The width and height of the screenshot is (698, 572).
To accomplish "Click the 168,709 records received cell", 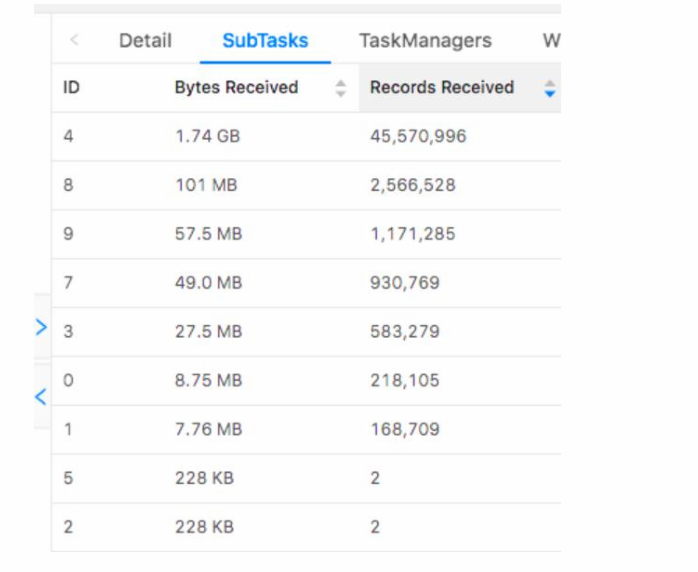I will coord(404,430).
